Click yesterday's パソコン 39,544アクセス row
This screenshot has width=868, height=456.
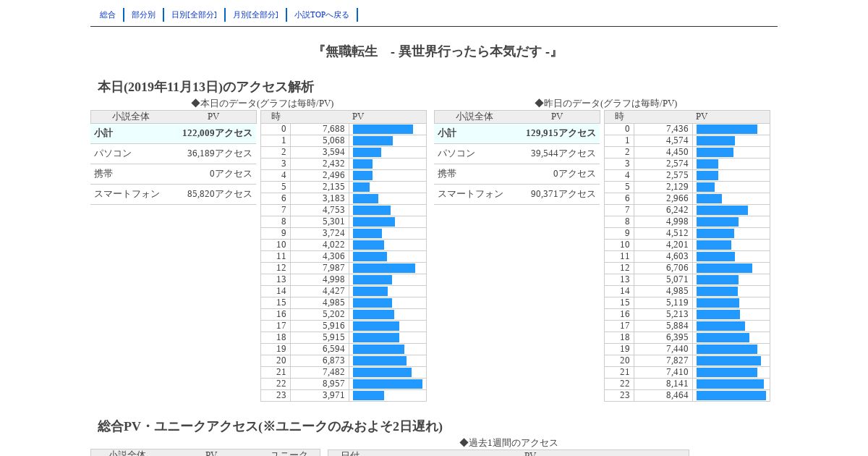pyautogui.click(x=517, y=153)
